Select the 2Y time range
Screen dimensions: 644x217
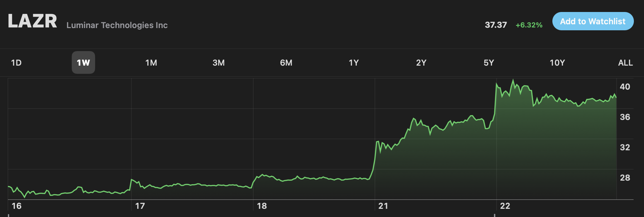[421, 63]
